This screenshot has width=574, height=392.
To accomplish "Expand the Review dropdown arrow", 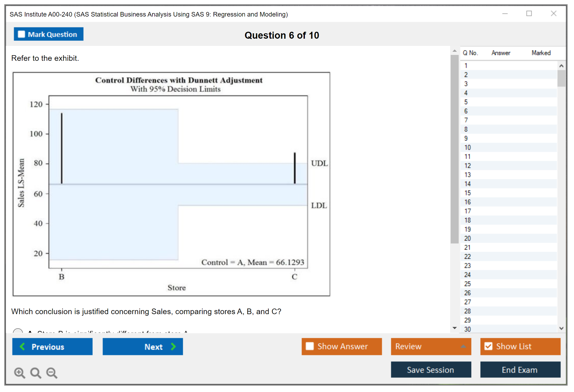I will pos(463,346).
